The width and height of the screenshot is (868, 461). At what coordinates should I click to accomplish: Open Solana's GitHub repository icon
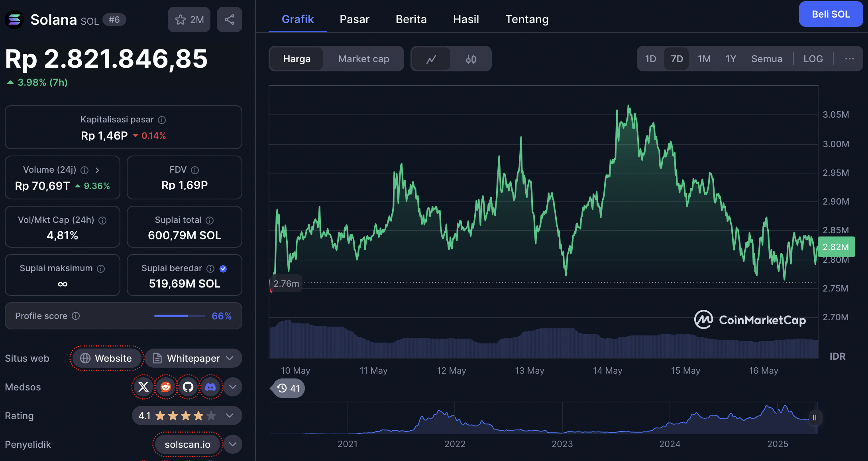point(188,387)
